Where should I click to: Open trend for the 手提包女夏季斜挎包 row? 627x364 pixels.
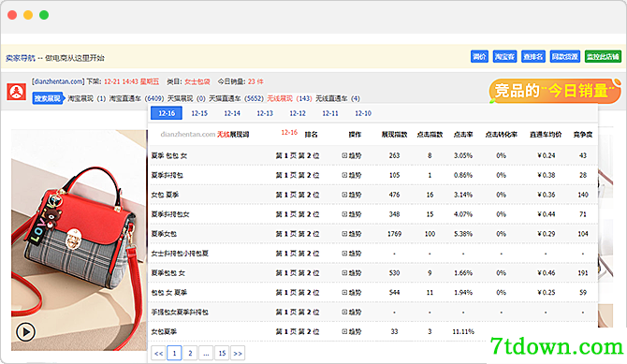pyautogui.click(x=352, y=313)
